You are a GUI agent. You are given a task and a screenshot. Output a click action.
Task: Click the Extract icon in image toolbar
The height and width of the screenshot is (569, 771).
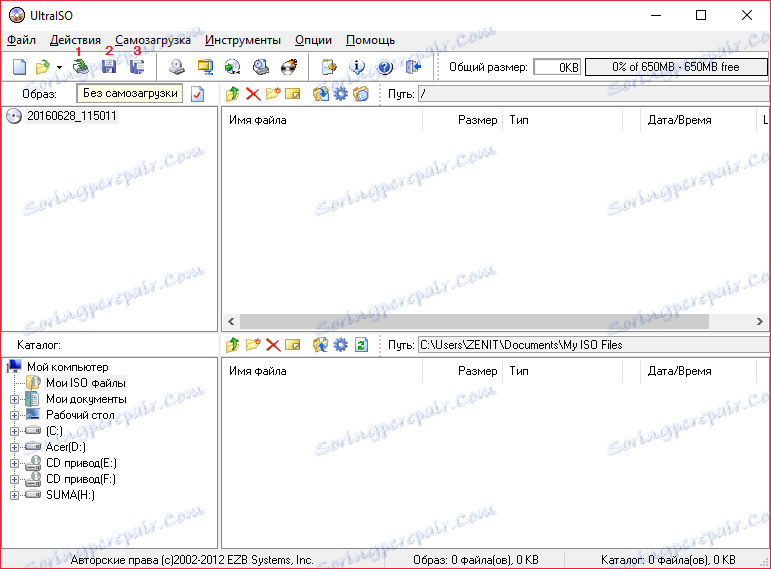[x=321, y=93]
